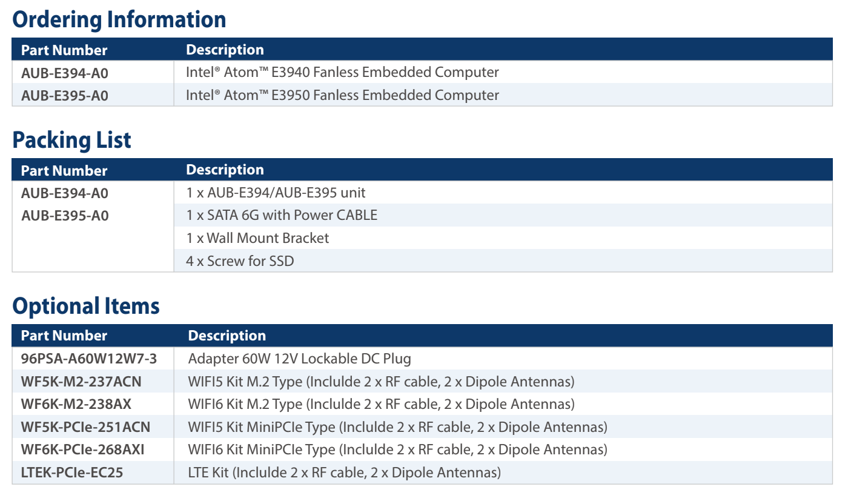Click the Packing List heading
This screenshot has height=504, width=848.
(71, 140)
